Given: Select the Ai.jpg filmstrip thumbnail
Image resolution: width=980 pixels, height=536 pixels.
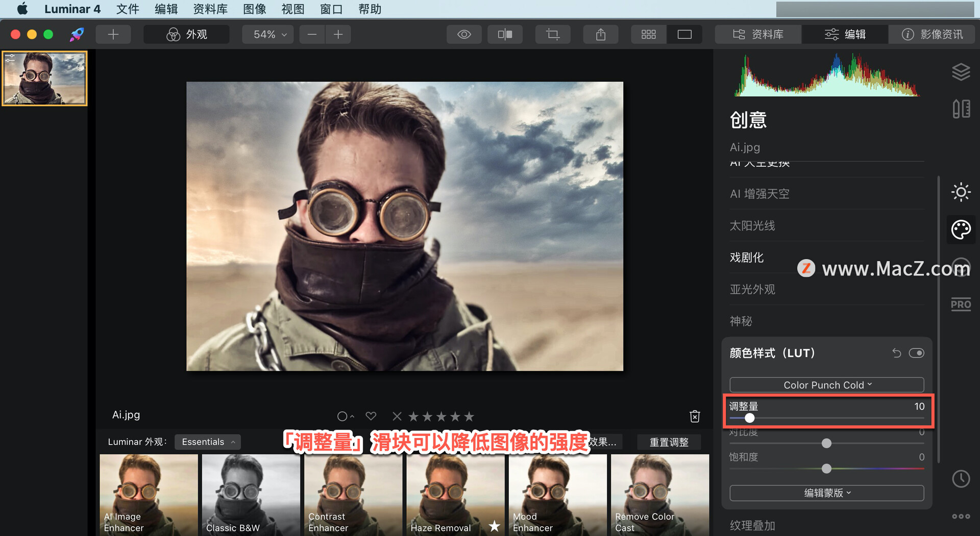Looking at the screenshot, I should tap(45, 78).
